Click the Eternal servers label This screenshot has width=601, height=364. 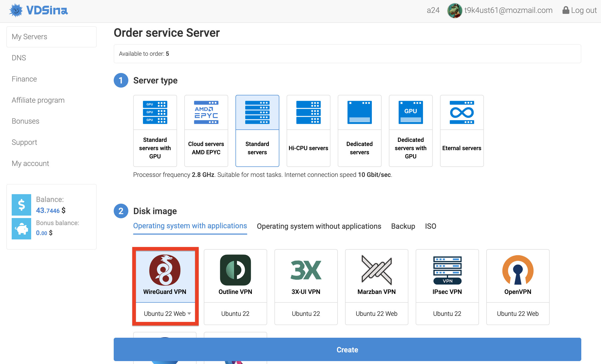462,148
